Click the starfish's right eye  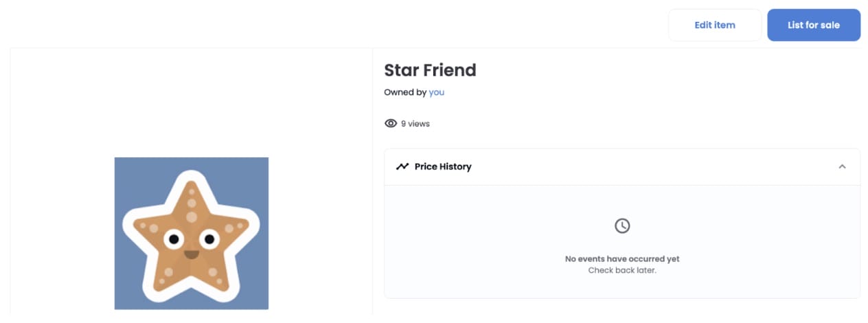208,239
